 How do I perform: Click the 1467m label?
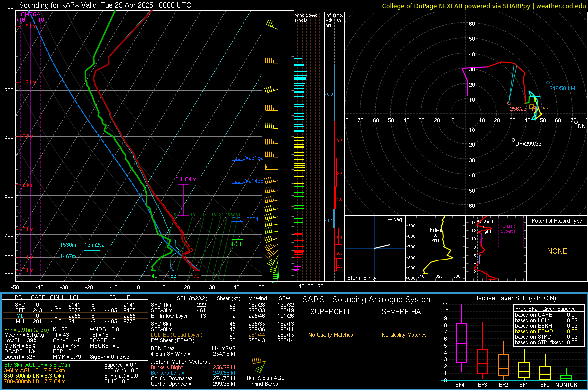pyautogui.click(x=68, y=256)
